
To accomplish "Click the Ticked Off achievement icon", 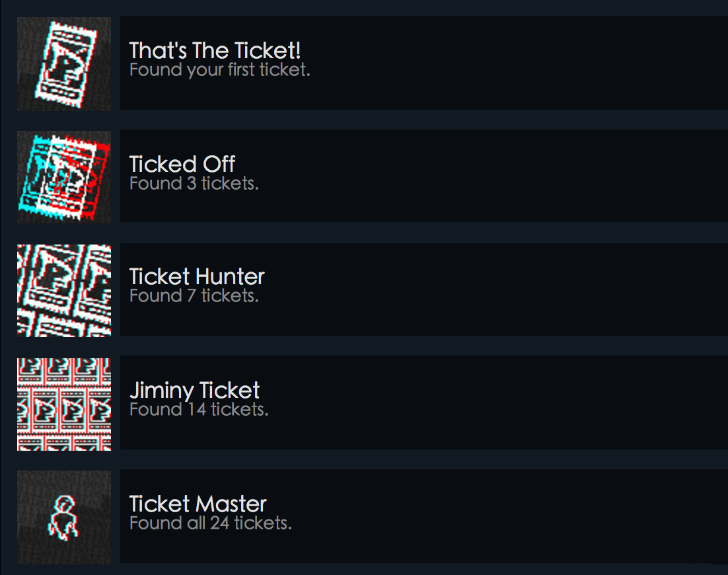I will [64, 177].
